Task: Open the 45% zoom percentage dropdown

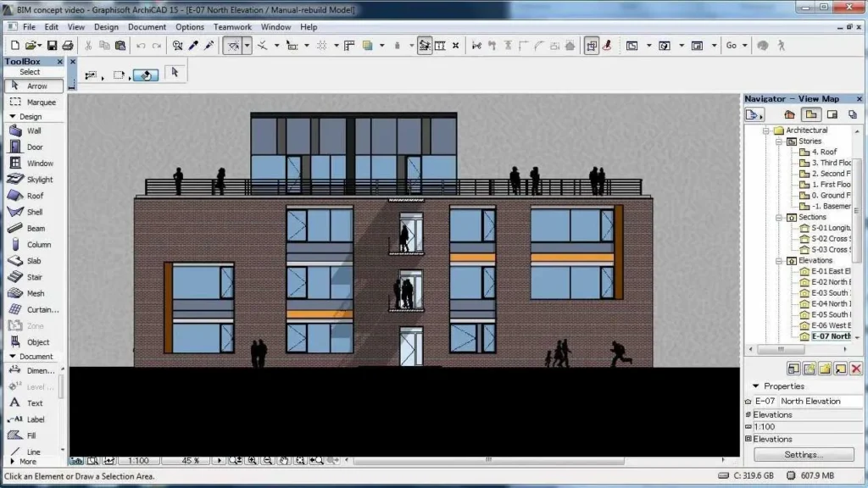Action: (219, 460)
